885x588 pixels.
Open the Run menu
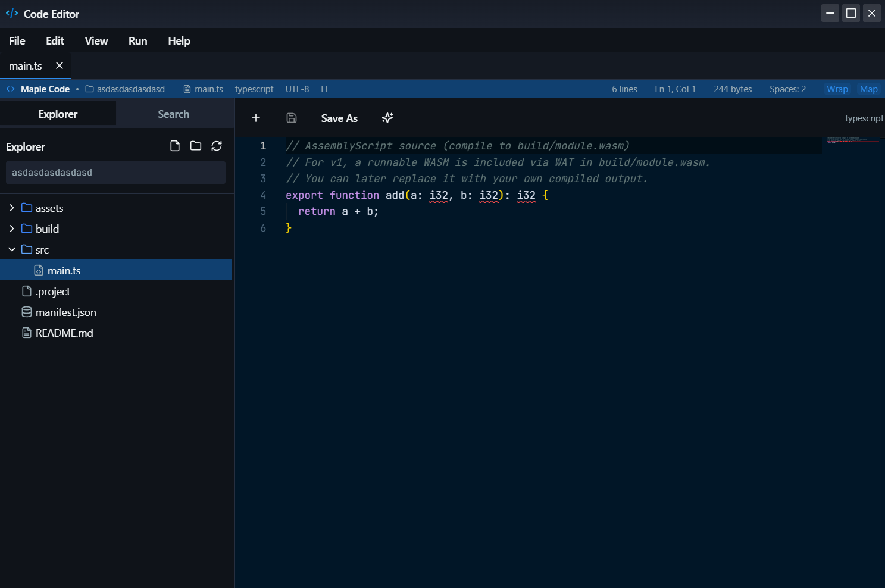pos(138,40)
